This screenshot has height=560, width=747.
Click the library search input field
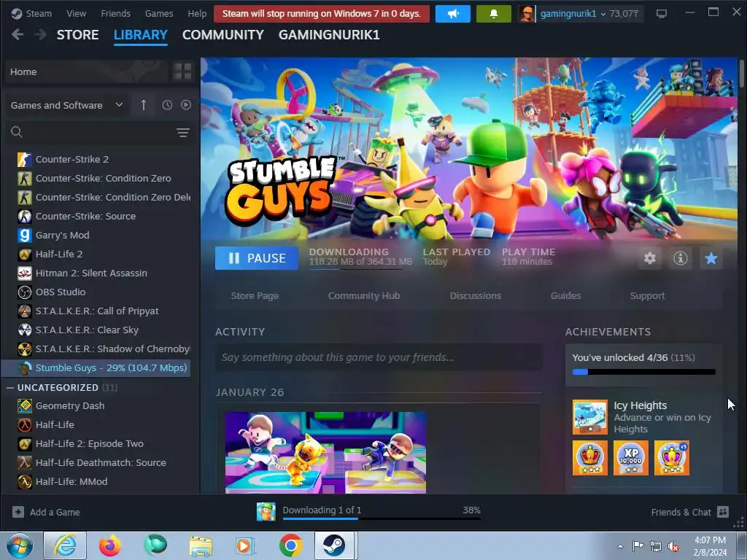click(98, 132)
